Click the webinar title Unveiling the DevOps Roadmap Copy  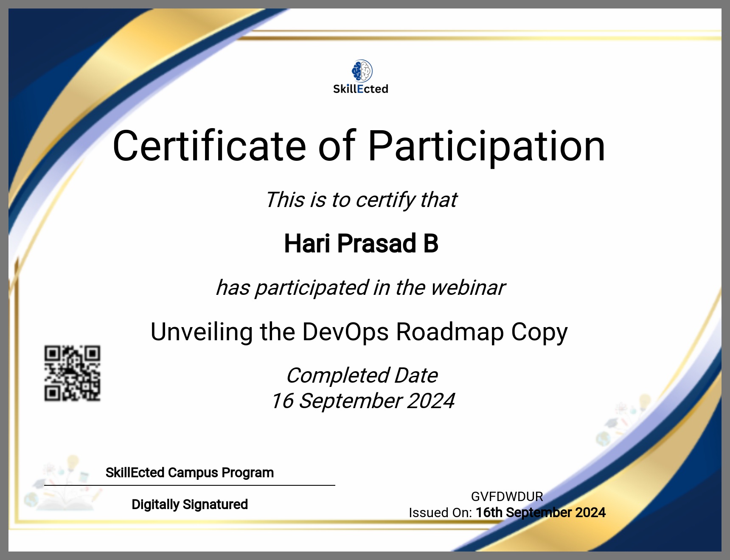point(359,332)
